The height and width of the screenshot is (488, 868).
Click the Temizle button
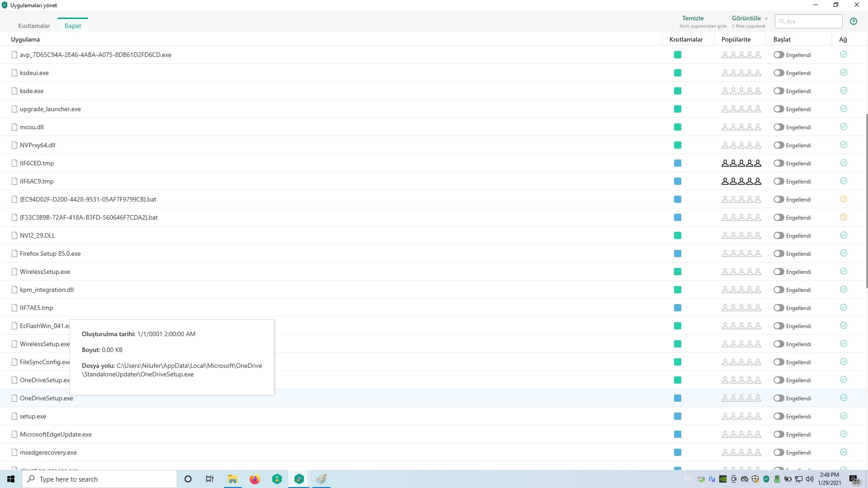tap(693, 19)
